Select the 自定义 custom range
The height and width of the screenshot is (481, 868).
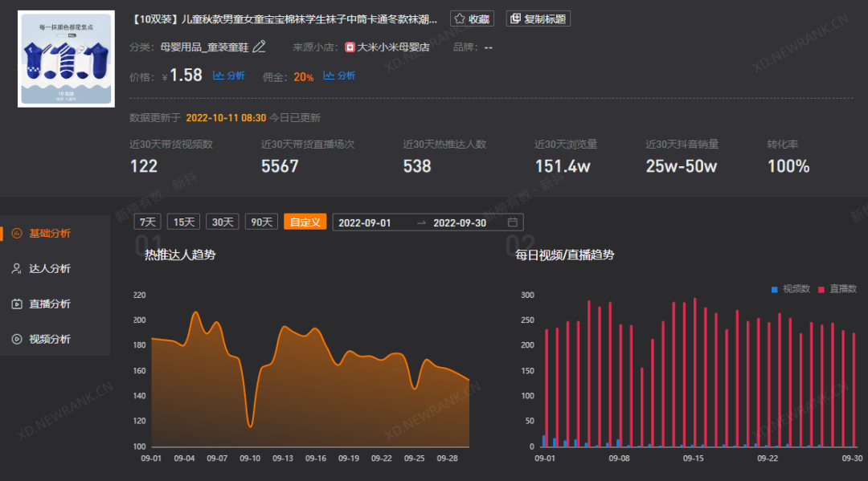pyautogui.click(x=305, y=222)
